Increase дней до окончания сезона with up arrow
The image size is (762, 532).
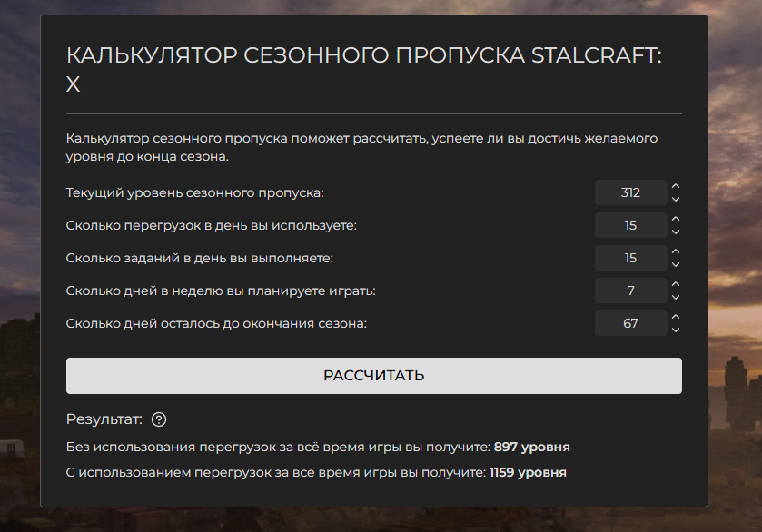coord(675,318)
